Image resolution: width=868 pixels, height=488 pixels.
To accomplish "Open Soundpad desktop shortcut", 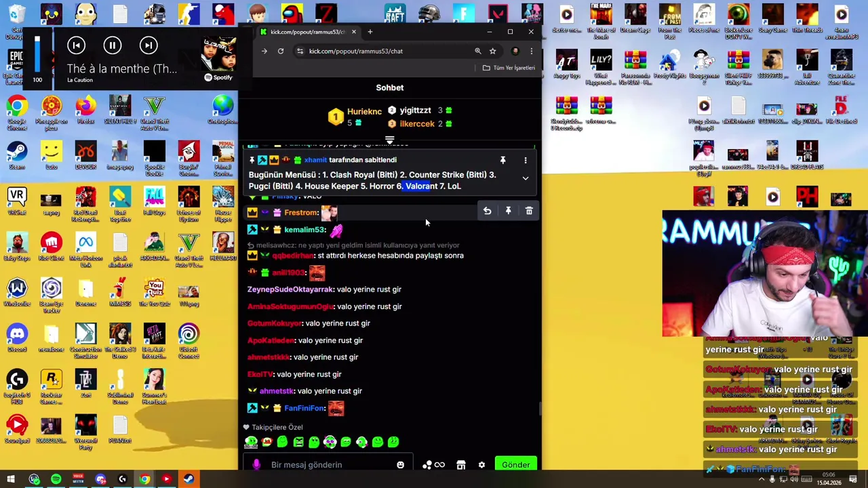I will 17,429.
